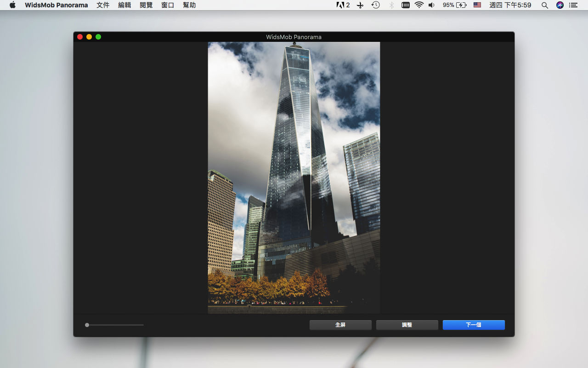
Task: Open the Notification Center list icon
Action: coord(573,5)
